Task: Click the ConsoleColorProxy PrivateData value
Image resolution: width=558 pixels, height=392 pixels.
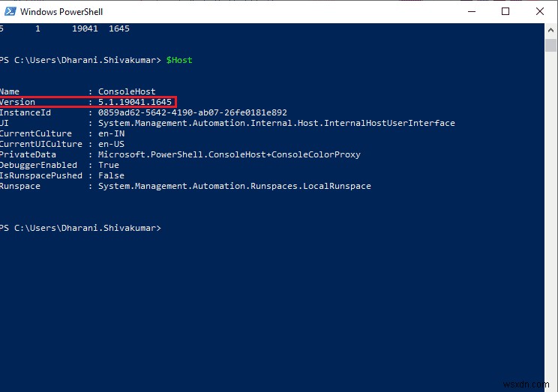Action: (229, 154)
